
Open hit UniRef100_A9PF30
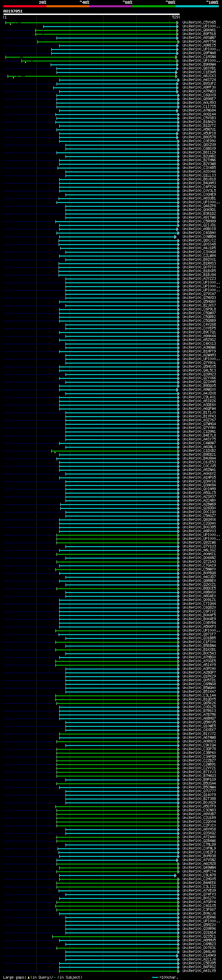[x=199, y=88]
